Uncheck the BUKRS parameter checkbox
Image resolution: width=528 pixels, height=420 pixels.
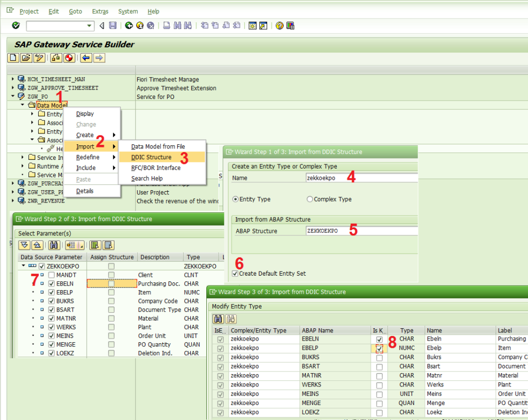click(x=52, y=301)
